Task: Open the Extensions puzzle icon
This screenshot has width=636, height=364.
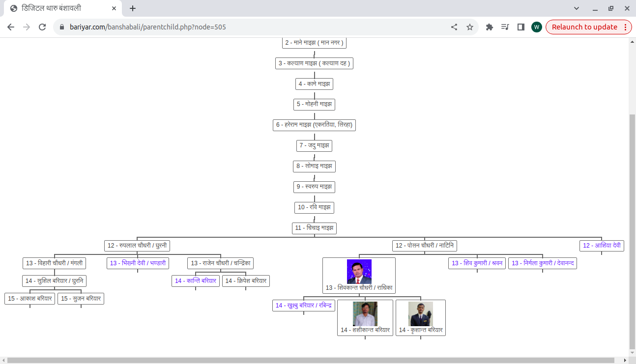Action: pos(490,27)
